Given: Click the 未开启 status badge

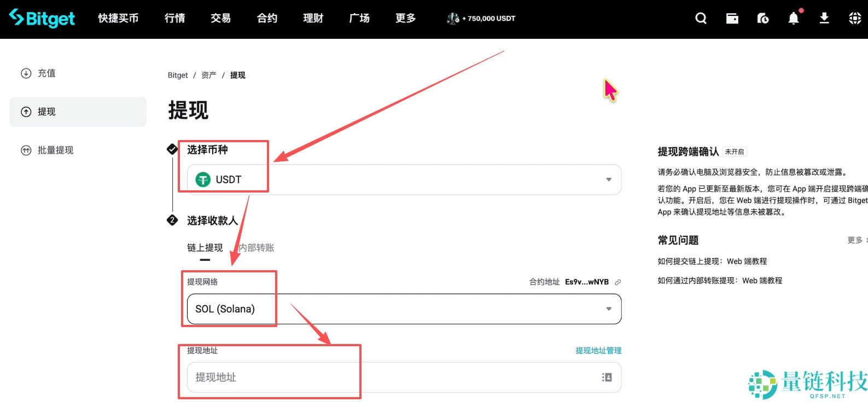Looking at the screenshot, I should pos(735,152).
